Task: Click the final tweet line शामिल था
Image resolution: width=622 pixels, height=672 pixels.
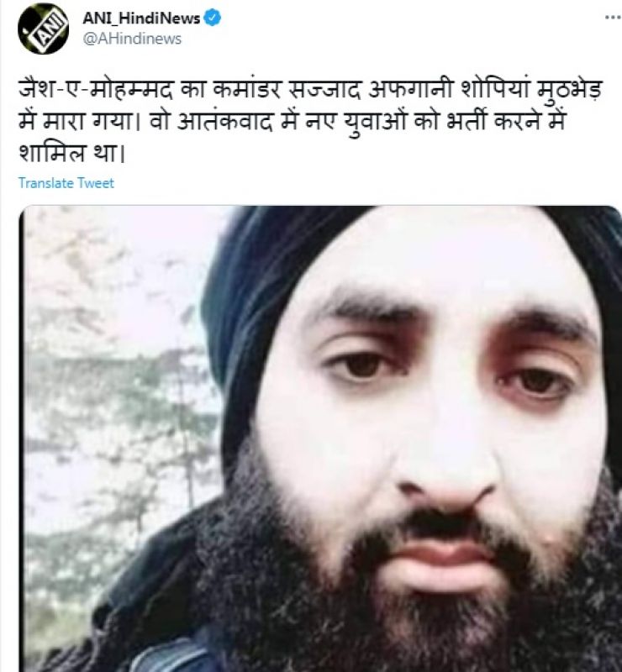Action: coord(71,153)
